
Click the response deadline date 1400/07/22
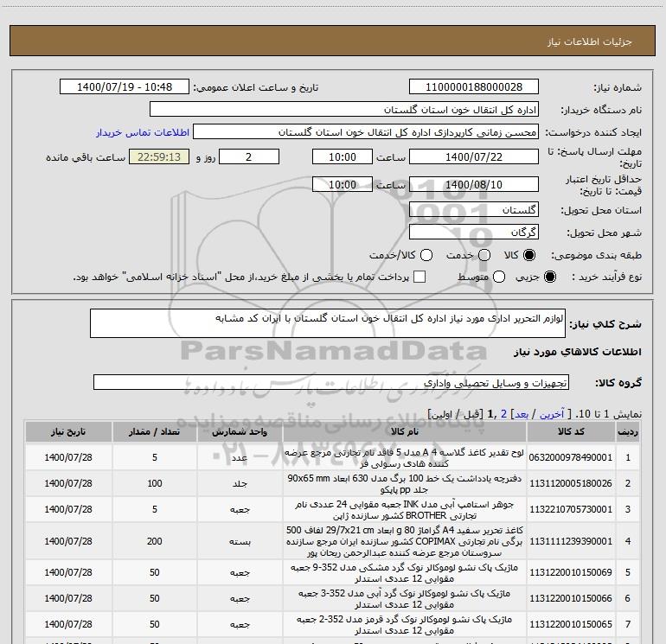474,156
